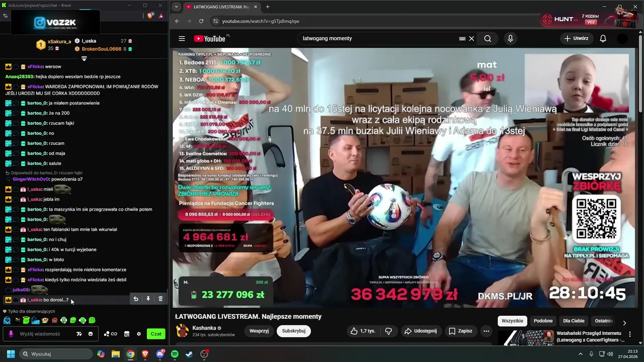Select the Wszystkie filter chip
The image size is (644, 362).
[513, 321]
